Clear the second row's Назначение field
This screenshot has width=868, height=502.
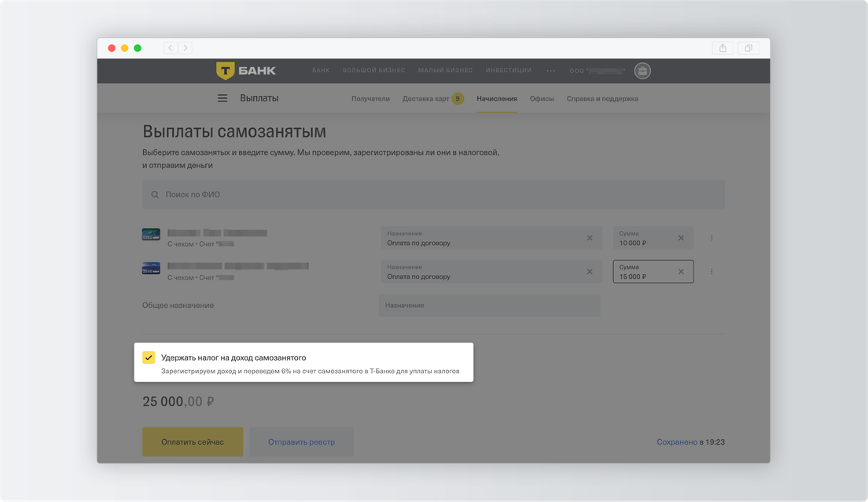[x=590, y=272]
